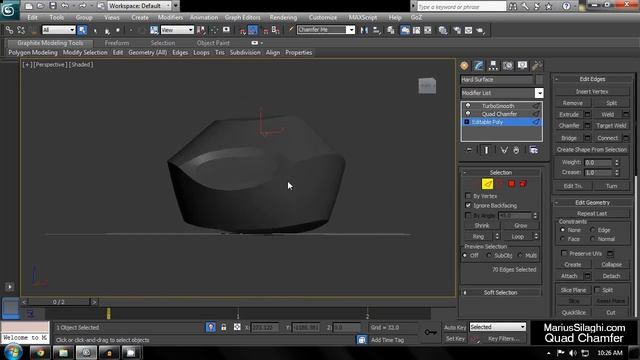Enable the By Vertex checkbox
Viewport: 640px width, 360px height.
(468, 196)
